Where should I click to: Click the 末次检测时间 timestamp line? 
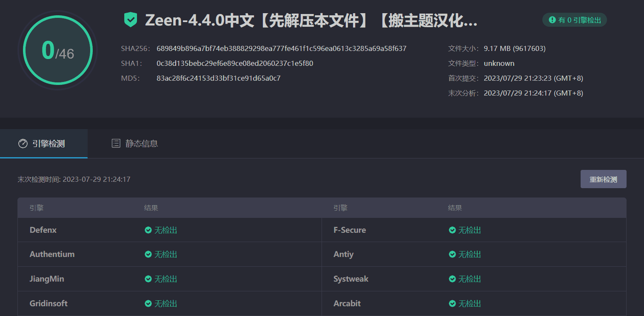click(x=74, y=179)
